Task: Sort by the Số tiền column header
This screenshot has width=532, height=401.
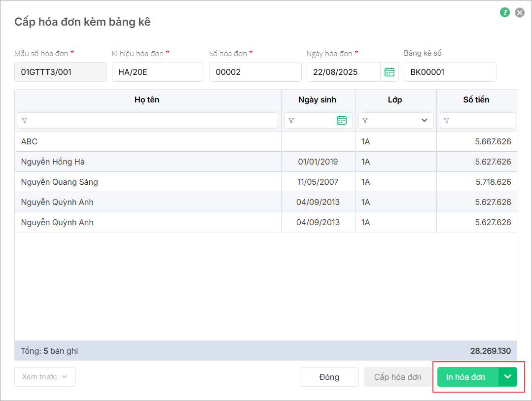Action: pyautogui.click(x=476, y=100)
